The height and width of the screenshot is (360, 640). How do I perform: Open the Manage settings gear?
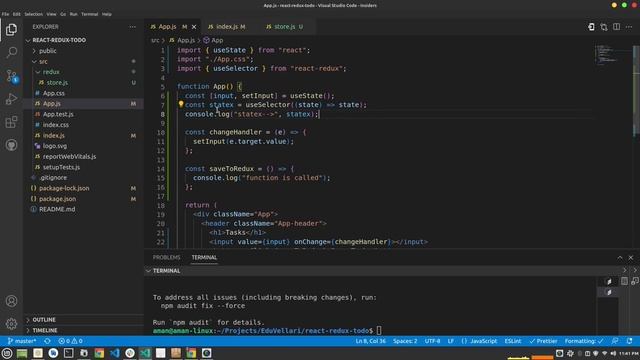pos(11,324)
